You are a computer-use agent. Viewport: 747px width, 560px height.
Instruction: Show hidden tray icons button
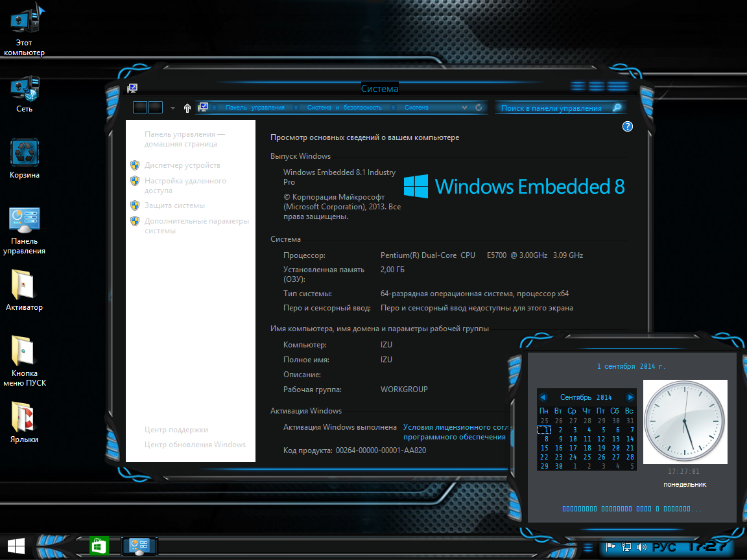tap(589, 548)
